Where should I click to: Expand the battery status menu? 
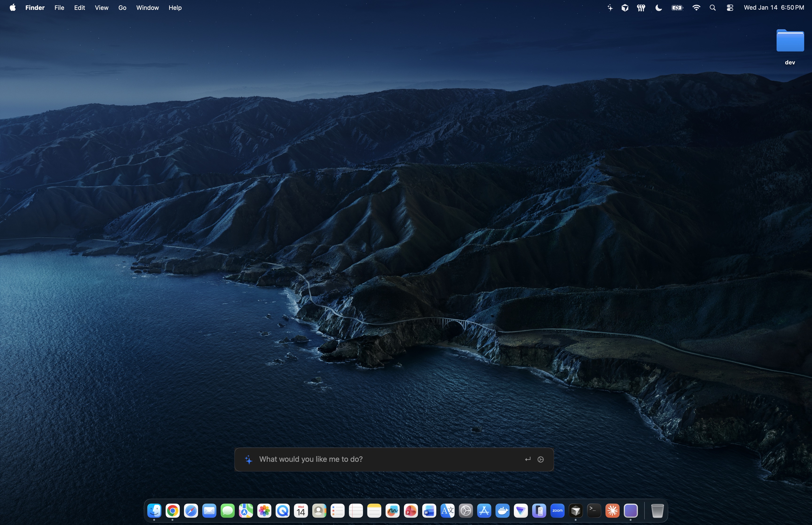tap(677, 8)
